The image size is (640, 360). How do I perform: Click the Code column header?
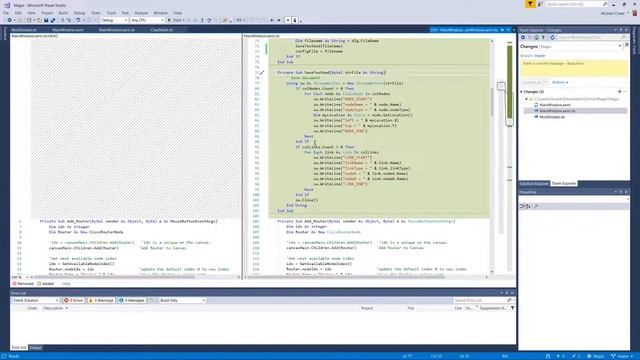click(32, 308)
